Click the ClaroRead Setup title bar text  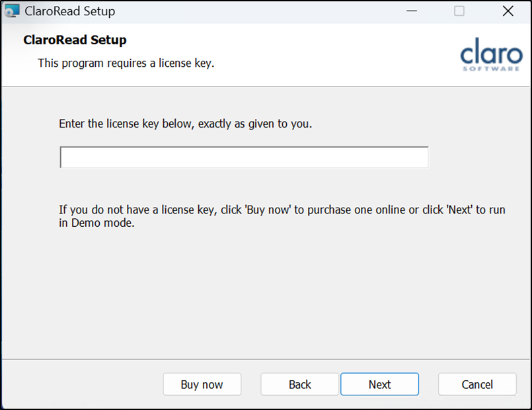(x=69, y=11)
